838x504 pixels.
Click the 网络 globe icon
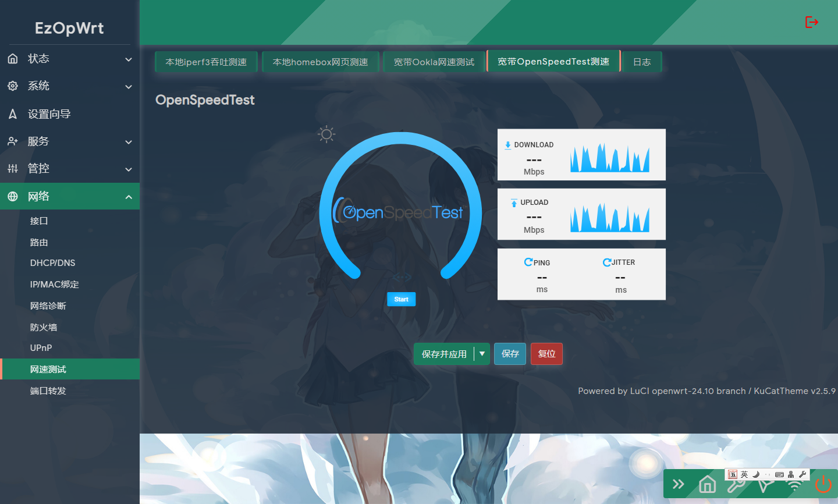pyautogui.click(x=13, y=197)
